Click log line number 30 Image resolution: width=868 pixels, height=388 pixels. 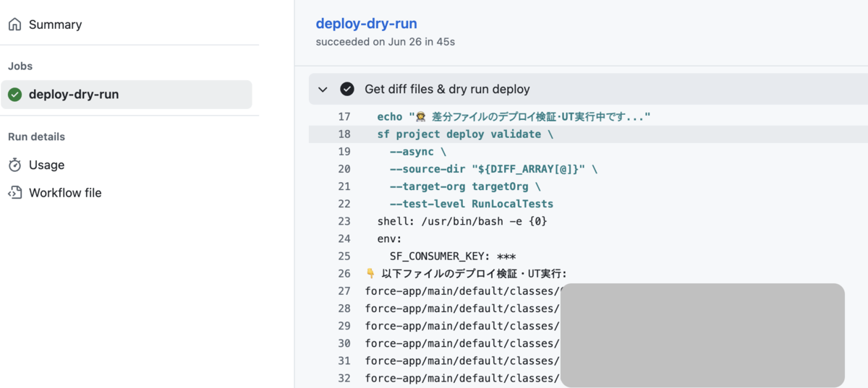(344, 343)
